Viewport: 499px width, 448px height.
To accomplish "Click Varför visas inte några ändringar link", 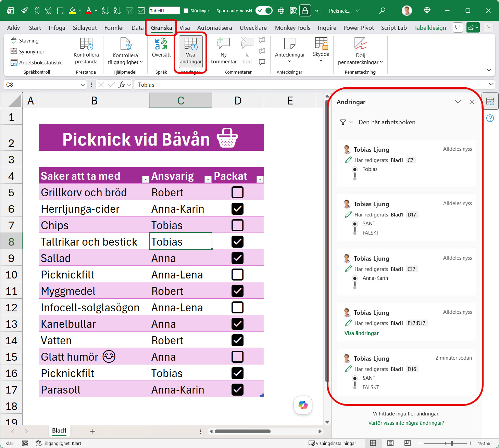I will pyautogui.click(x=406, y=423).
